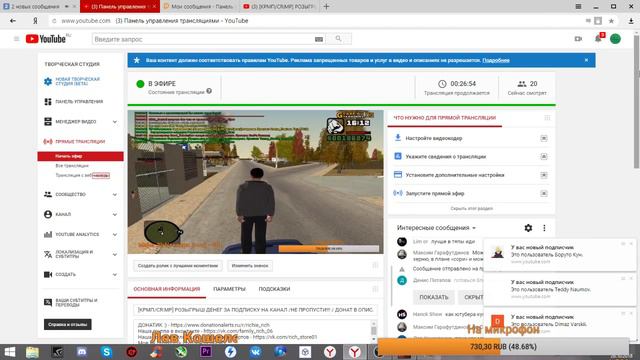Open 'Все трансляции' in the sidebar
The height and width of the screenshot is (360, 640).
[x=72, y=166]
